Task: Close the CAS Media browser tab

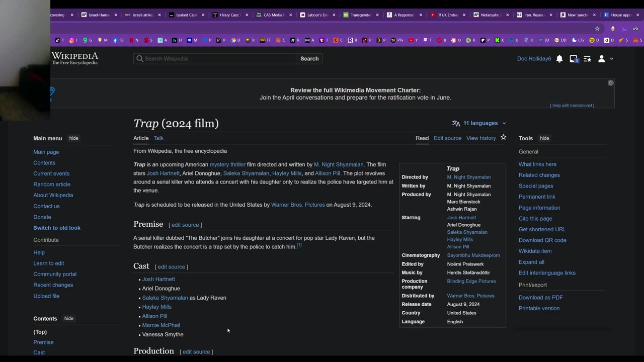Action: point(290,15)
